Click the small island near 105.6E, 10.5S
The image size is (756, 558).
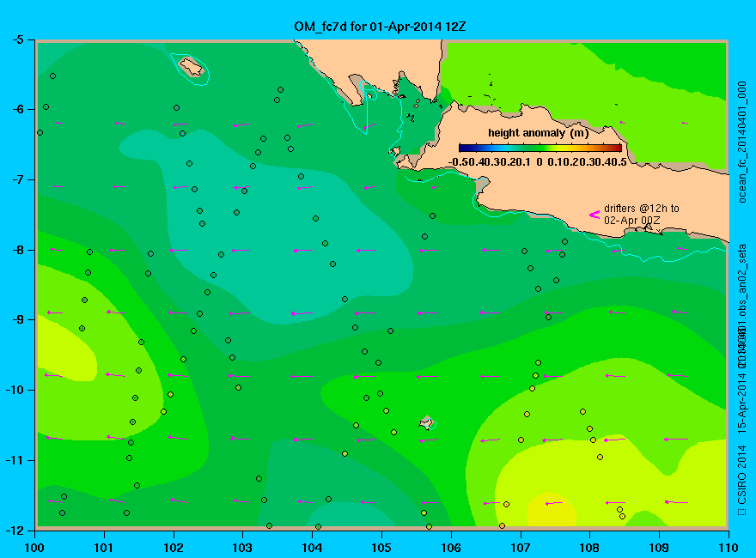(426, 422)
